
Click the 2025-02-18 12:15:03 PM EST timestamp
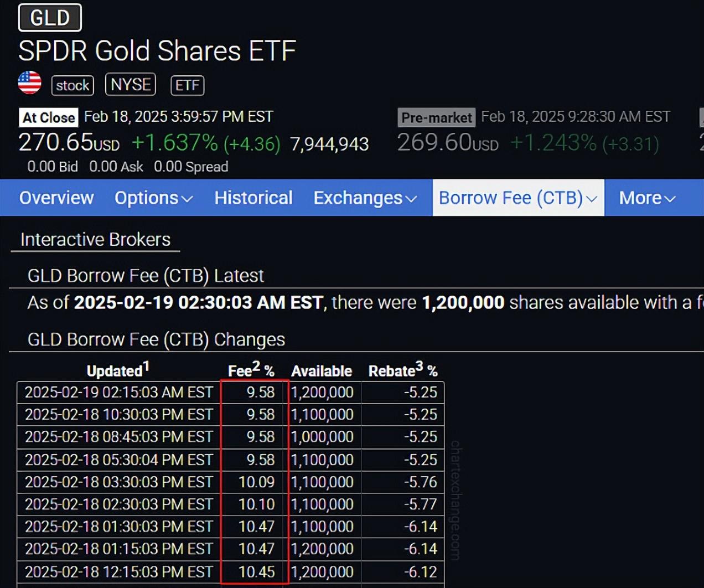(x=119, y=571)
